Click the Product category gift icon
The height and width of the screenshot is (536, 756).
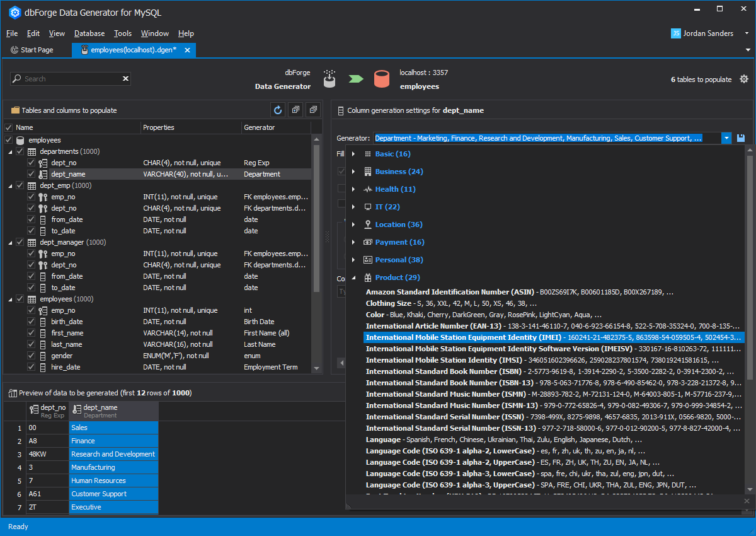[368, 277]
